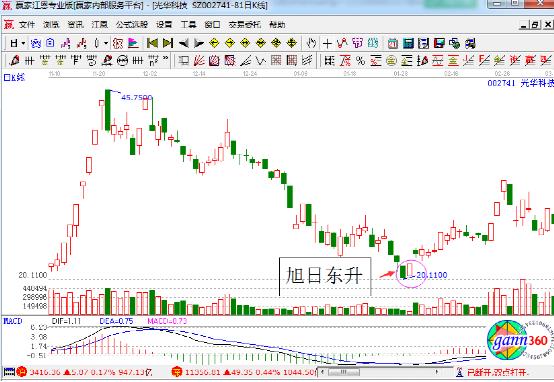Jump to first bar with green skip-back icon
Image resolution: width=554 pixels, height=382 pixels.
(152, 43)
